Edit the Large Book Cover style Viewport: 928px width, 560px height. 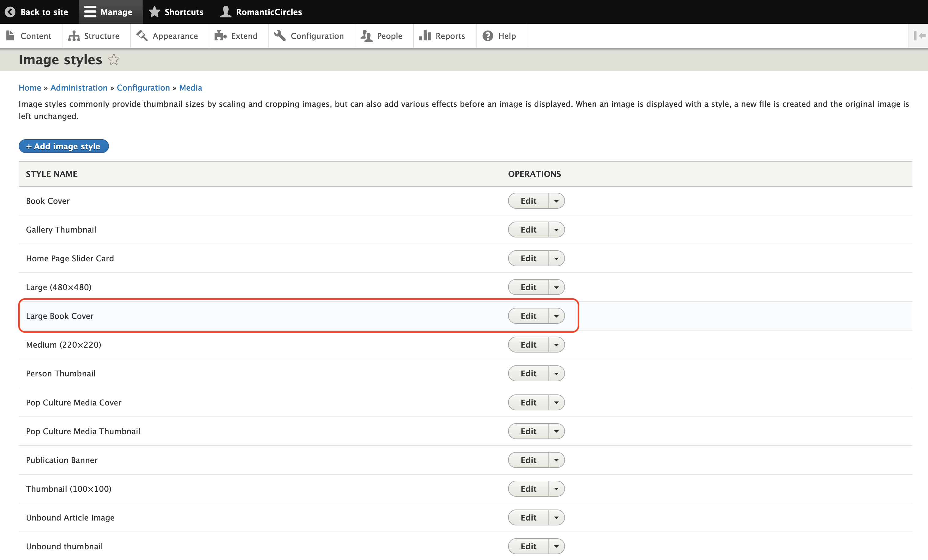(x=528, y=316)
